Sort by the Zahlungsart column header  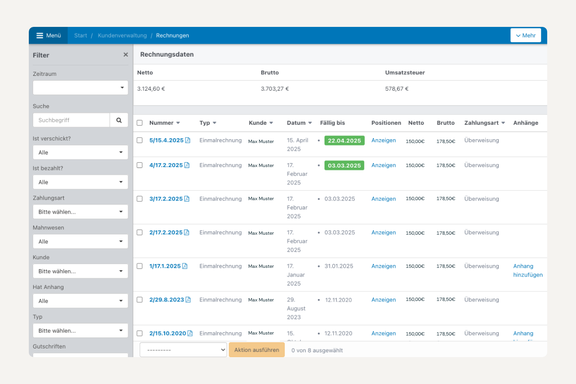[x=484, y=123]
